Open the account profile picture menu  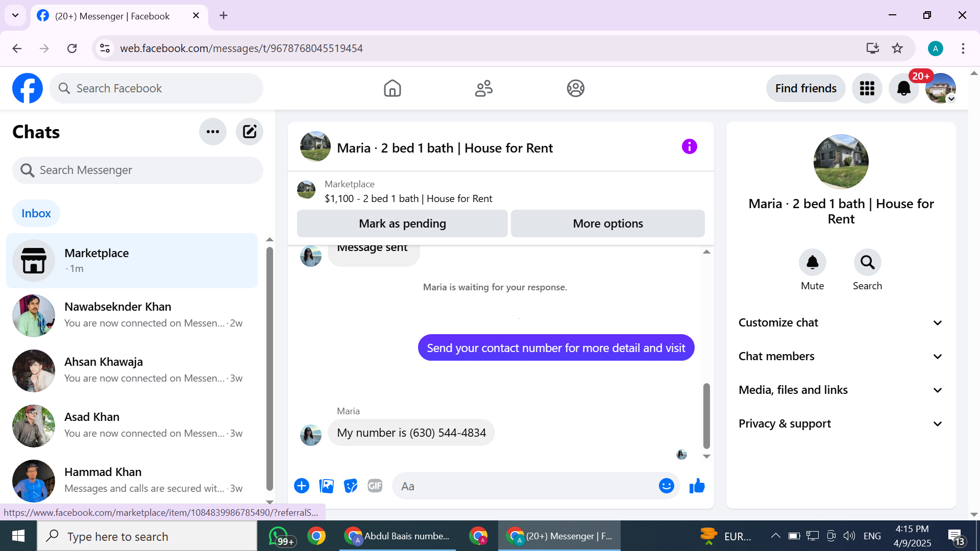[x=940, y=88]
